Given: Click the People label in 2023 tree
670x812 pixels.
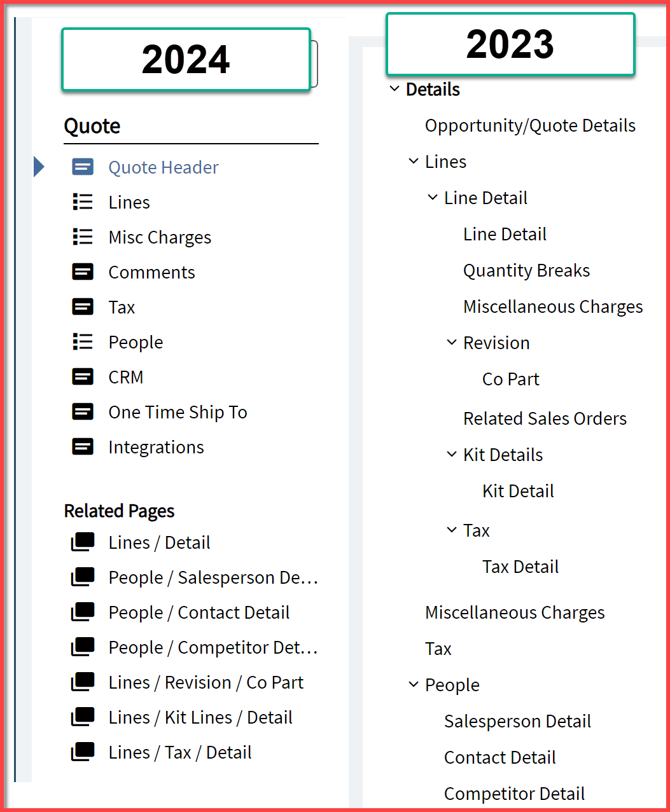Looking at the screenshot, I should coord(452,685).
